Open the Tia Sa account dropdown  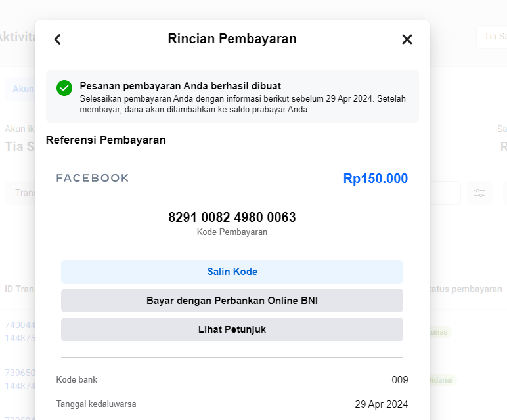(492, 37)
